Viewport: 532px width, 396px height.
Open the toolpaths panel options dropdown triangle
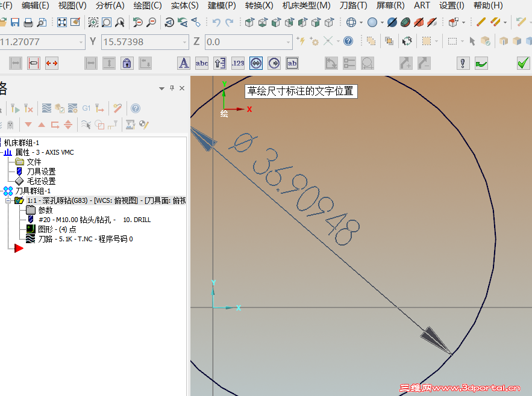(x=161, y=88)
